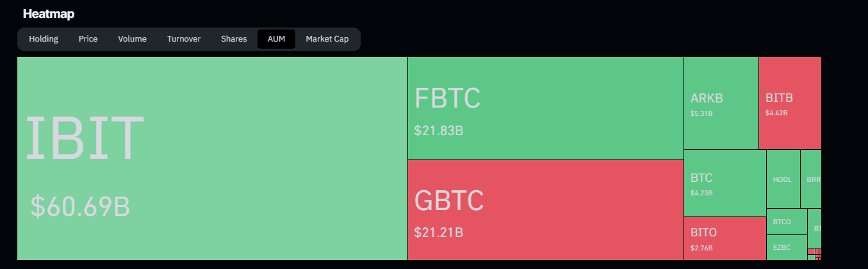This screenshot has height=269, width=868.
Task: Switch to the Holding tab
Action: click(44, 39)
